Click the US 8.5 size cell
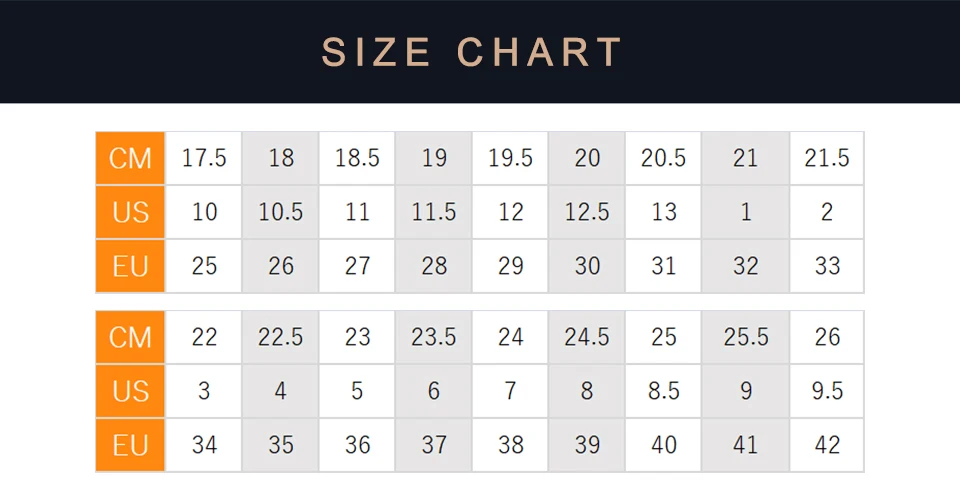The width and height of the screenshot is (960, 500). (663, 391)
